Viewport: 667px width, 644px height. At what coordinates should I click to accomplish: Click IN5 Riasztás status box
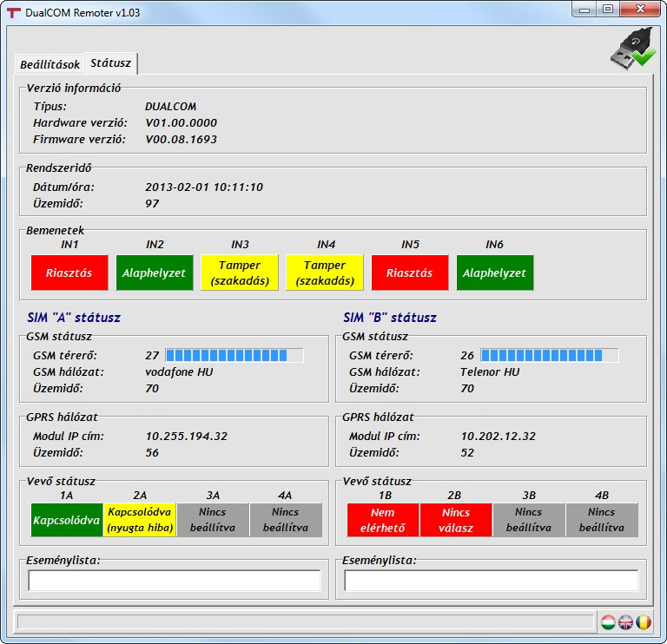[x=410, y=273]
